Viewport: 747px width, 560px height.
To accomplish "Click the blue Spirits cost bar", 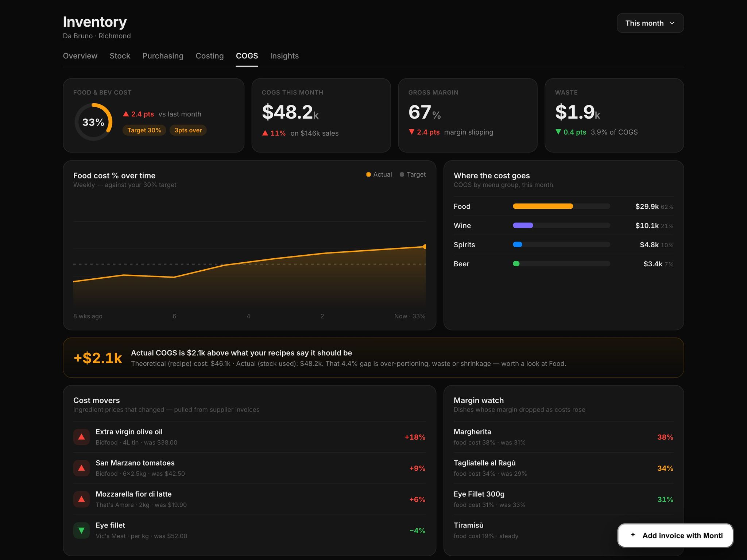I will coord(518,244).
